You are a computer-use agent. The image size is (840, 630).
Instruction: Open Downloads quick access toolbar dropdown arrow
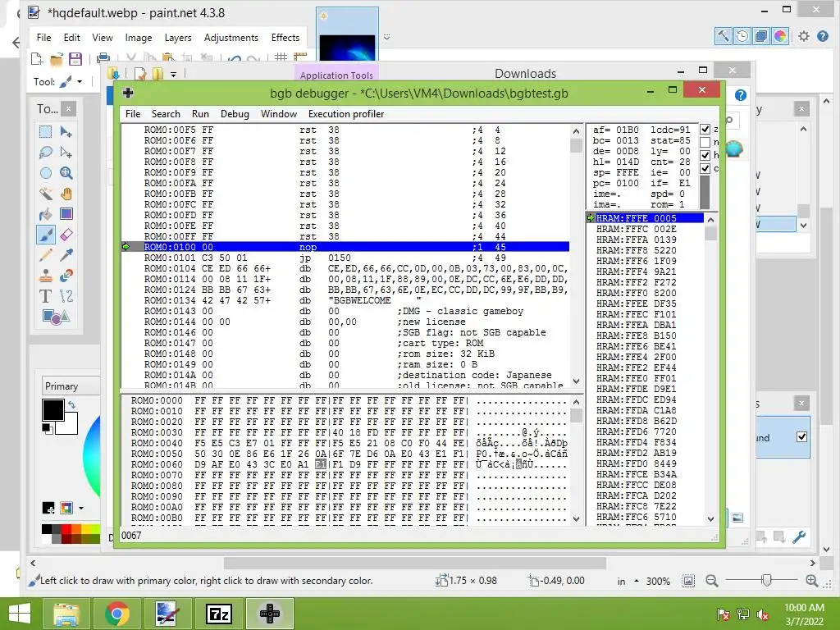[174, 74]
